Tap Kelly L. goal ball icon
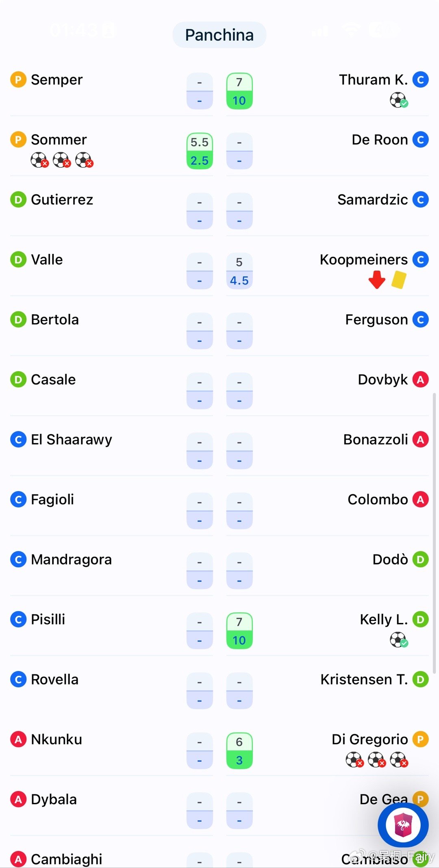The image size is (439, 868). [399, 640]
